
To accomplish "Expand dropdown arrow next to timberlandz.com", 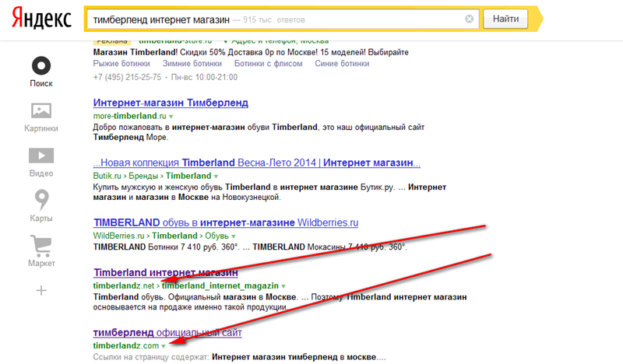I will (x=164, y=347).
